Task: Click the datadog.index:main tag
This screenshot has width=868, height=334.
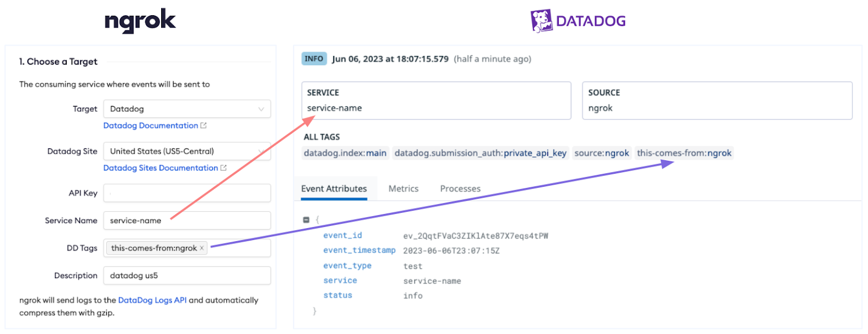Action: click(x=345, y=153)
